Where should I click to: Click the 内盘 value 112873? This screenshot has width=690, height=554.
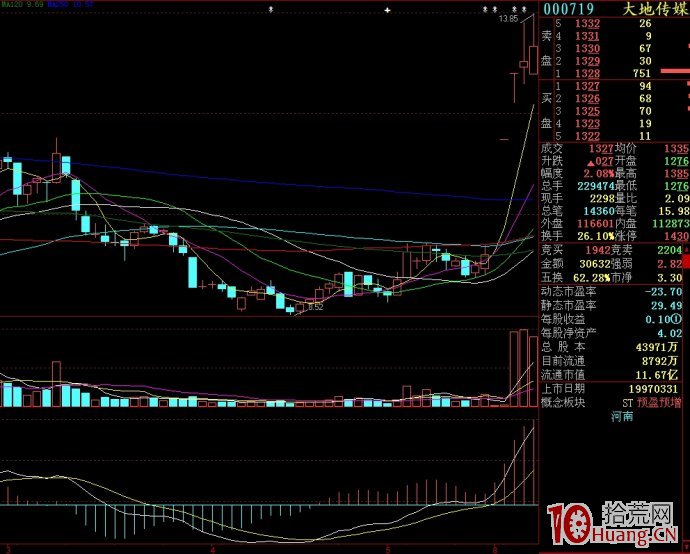671,224
